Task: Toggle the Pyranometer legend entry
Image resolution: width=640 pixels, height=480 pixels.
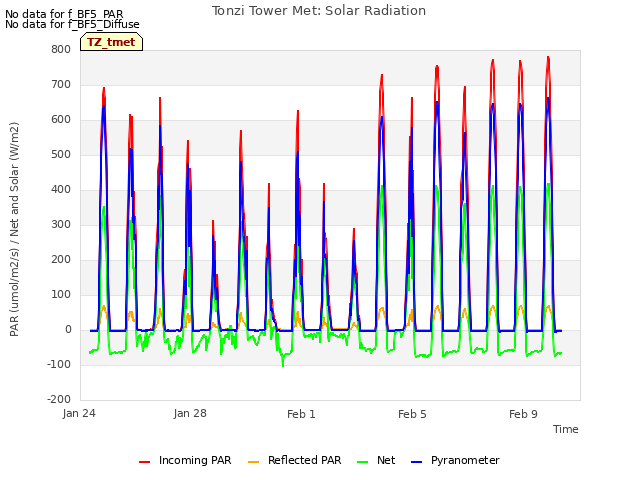Action: click(x=455, y=460)
